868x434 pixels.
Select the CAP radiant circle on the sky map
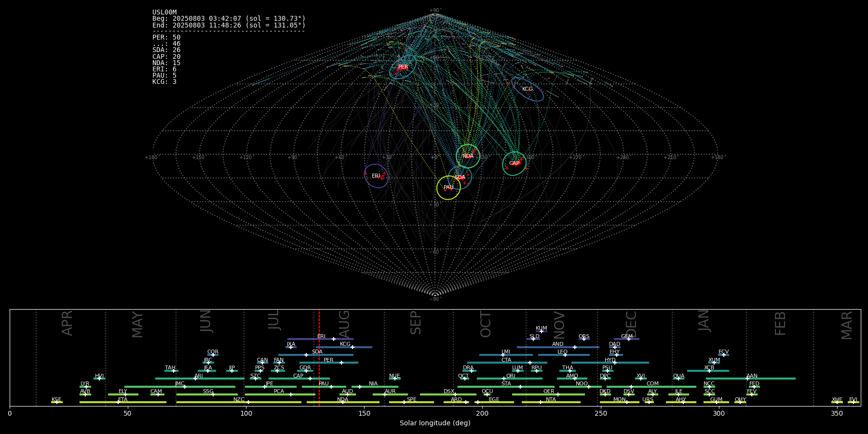click(514, 163)
